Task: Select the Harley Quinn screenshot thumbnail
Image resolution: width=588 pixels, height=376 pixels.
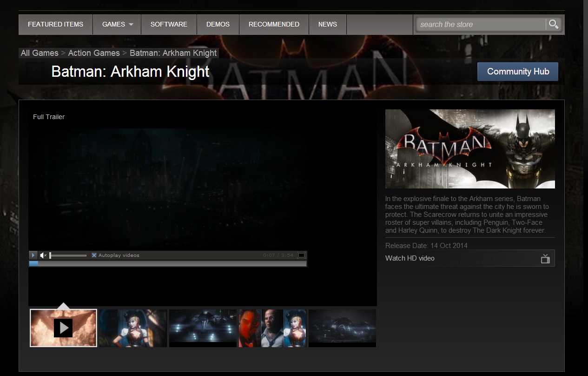Action: [133, 328]
